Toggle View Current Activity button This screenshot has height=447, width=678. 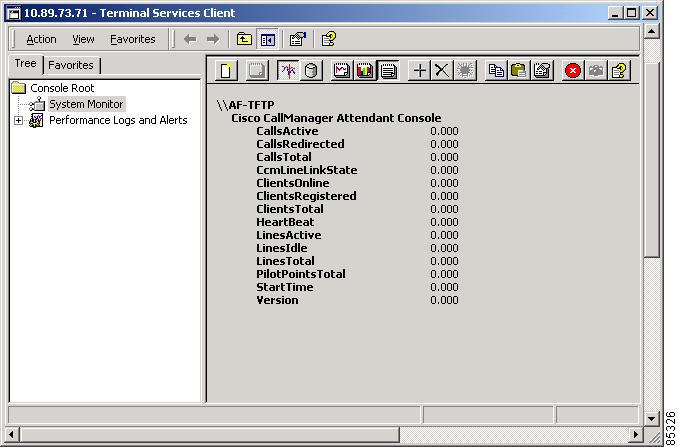[288, 70]
